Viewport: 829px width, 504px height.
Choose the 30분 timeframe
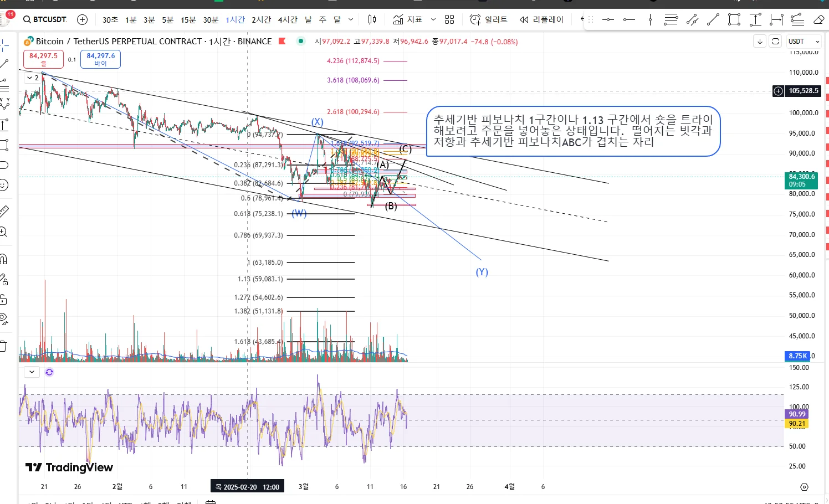[211, 19]
